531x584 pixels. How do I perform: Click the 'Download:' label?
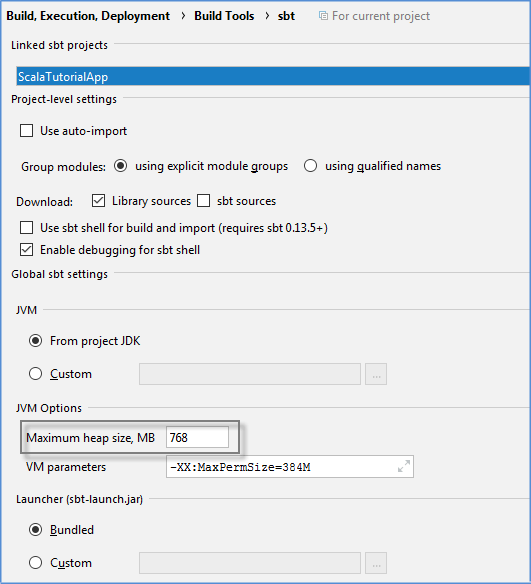coord(44,201)
